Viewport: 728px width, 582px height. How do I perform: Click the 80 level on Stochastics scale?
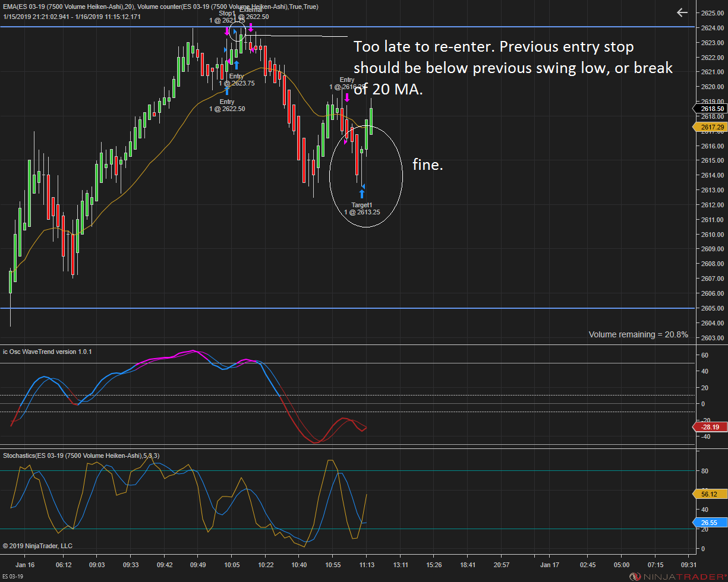coord(705,471)
